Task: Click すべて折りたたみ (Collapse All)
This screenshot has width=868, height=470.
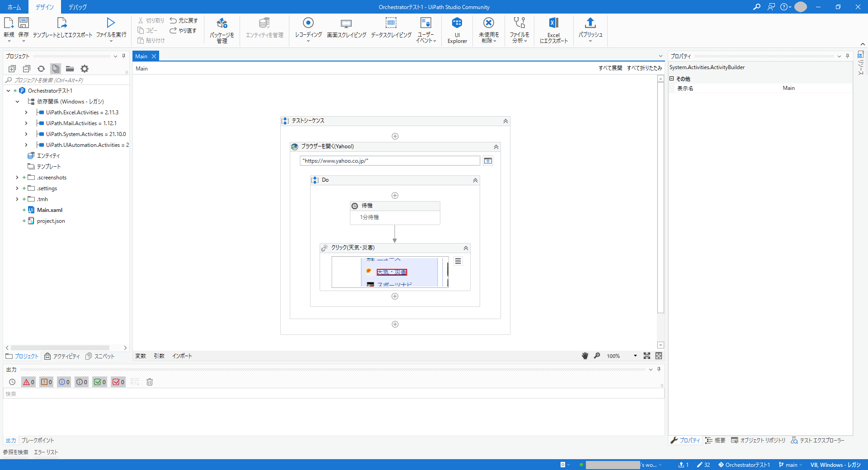Action: 644,68
